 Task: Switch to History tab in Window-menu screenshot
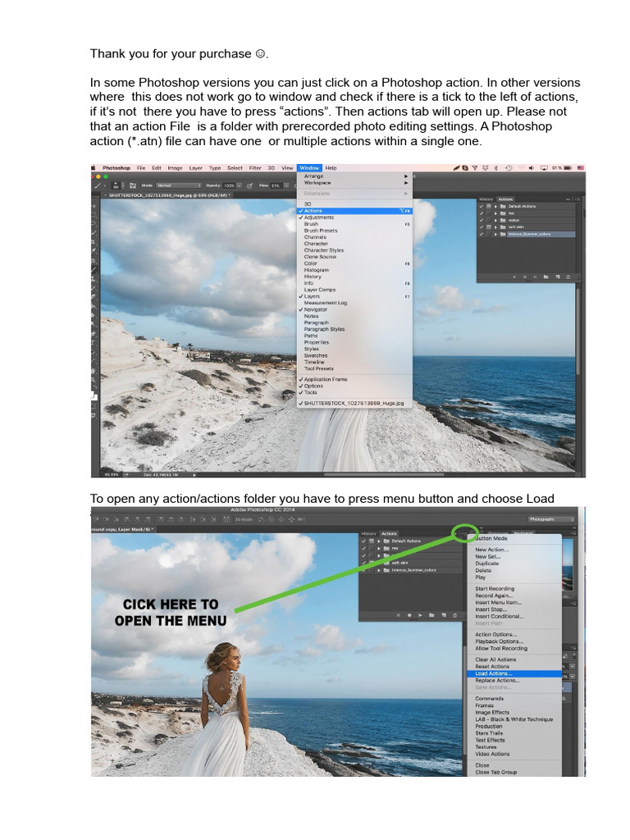click(x=486, y=199)
